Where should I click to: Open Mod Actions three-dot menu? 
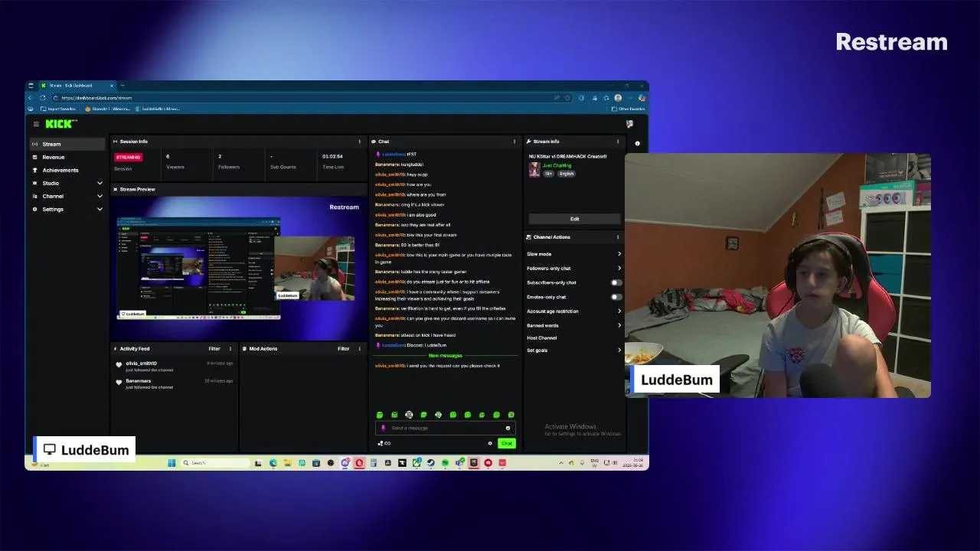pos(360,349)
